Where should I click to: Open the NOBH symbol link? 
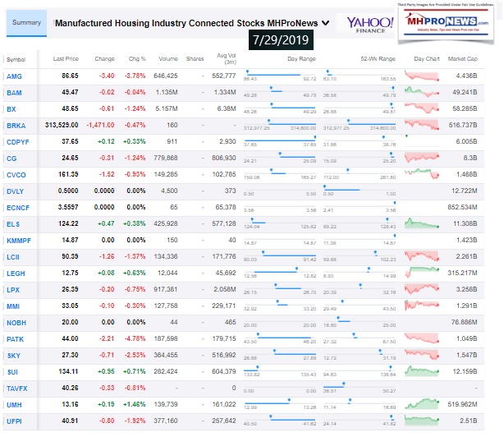coord(16,323)
